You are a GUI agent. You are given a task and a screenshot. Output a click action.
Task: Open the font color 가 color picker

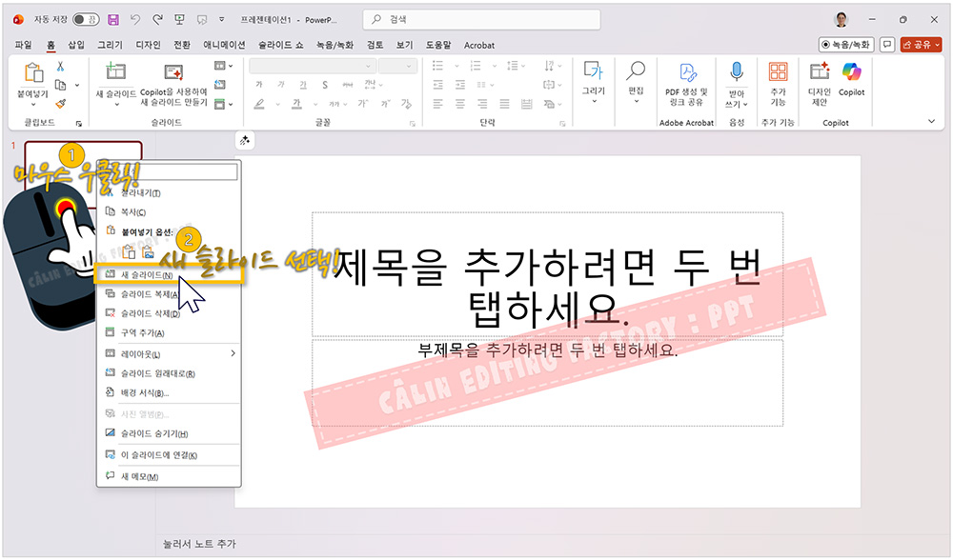[296, 103]
